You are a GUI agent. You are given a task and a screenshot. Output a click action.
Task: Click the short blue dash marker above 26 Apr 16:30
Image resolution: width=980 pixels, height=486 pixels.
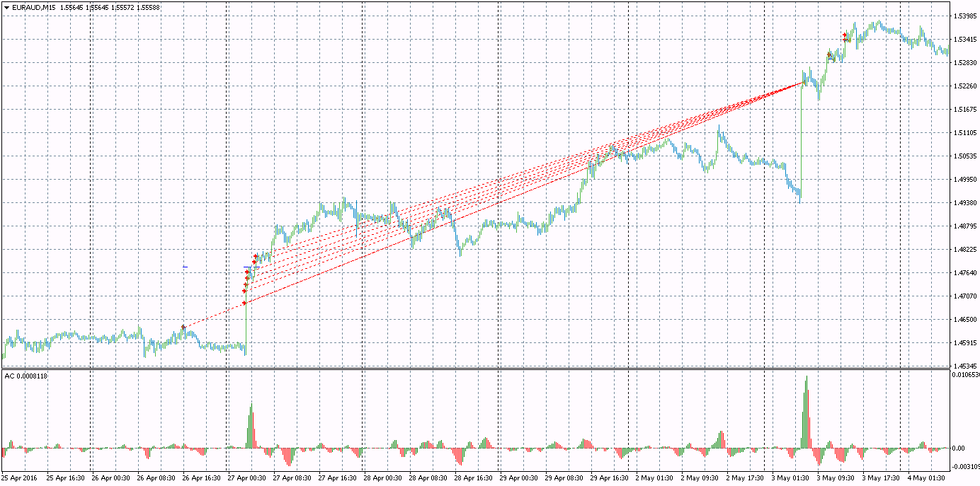pyautogui.click(x=186, y=267)
